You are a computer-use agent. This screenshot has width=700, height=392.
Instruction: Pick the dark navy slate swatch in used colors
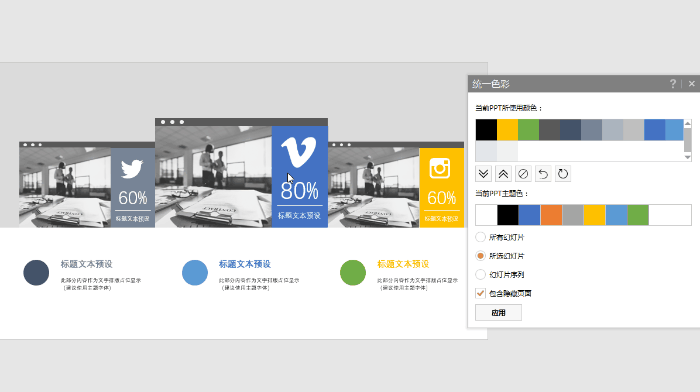[570, 129]
